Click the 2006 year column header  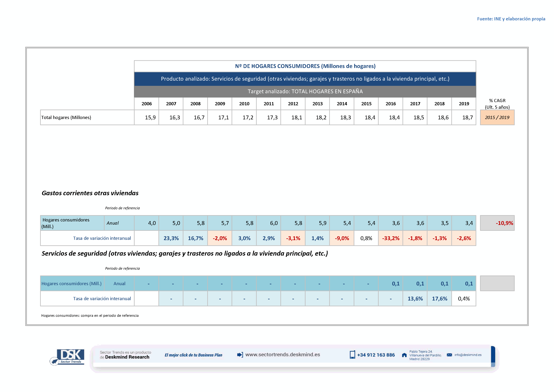[x=146, y=104]
